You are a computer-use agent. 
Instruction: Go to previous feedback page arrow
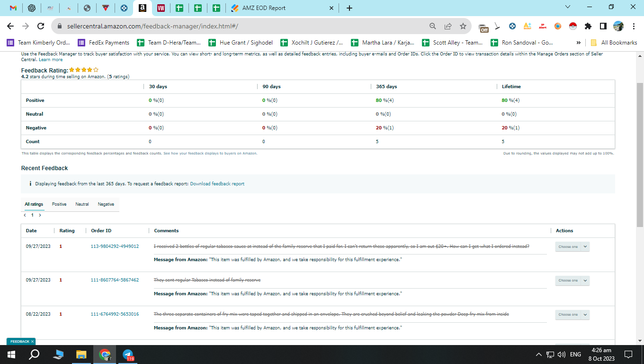[25, 215]
